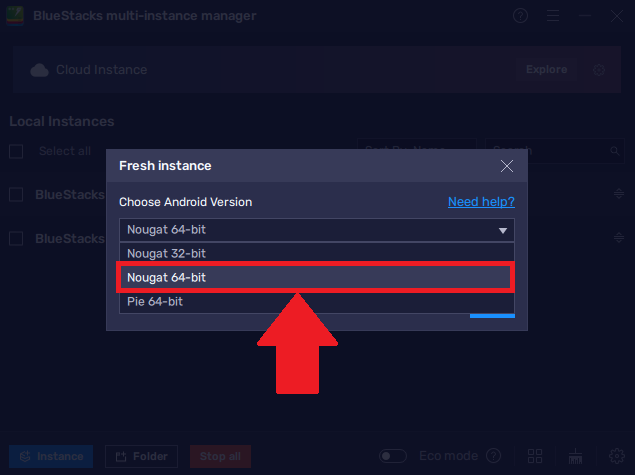This screenshot has height=475, width=635.
Task: Check the first BlueStacks instance checkbox
Action: 16,195
